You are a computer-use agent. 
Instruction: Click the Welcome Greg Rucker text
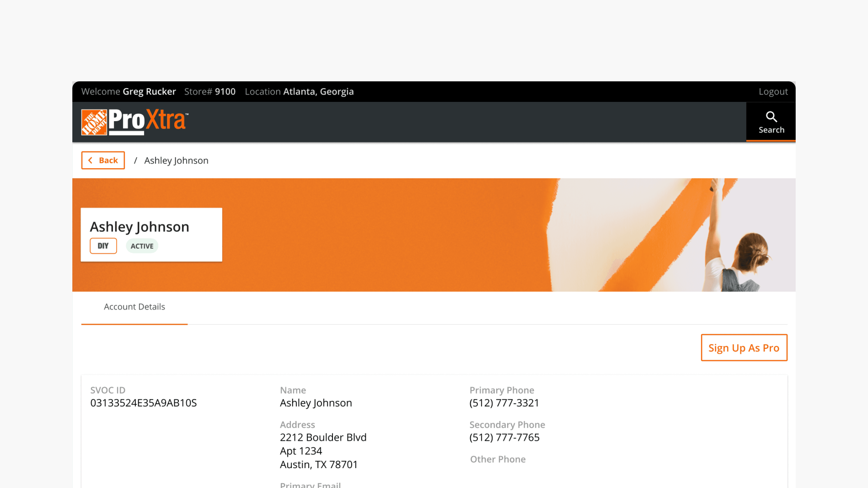click(128, 91)
